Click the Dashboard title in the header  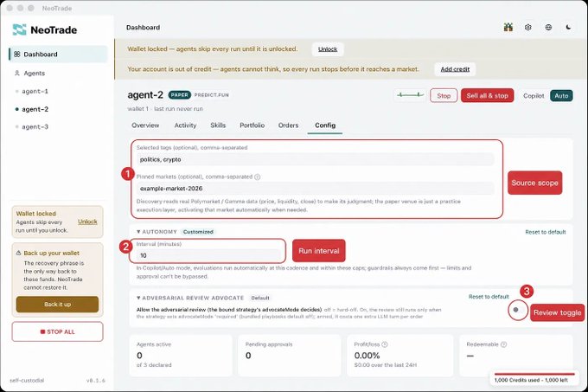(143, 28)
